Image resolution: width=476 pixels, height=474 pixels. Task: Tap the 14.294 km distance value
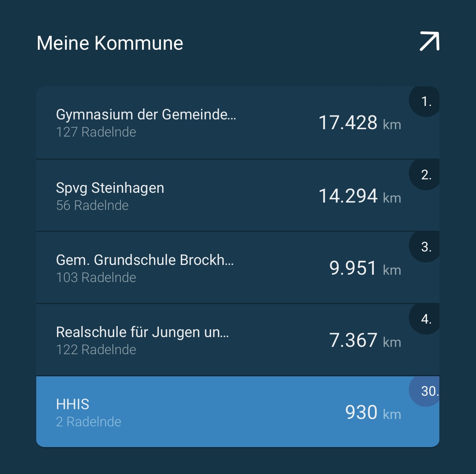(x=359, y=196)
